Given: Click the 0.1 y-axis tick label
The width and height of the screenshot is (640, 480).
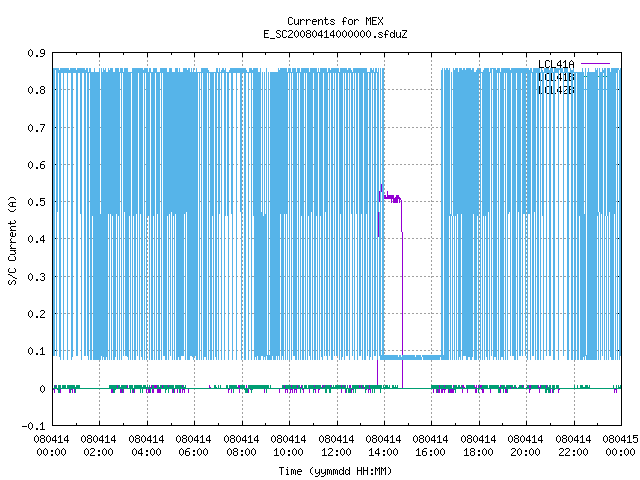Looking at the screenshot, I should point(36,351).
